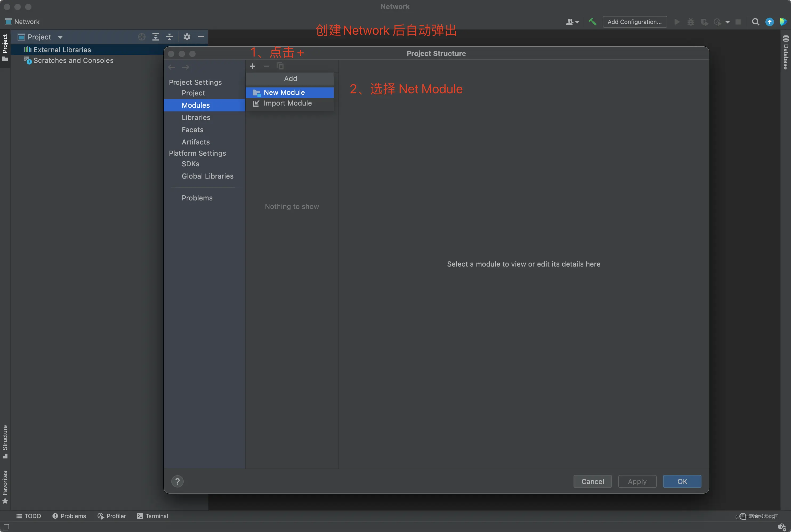Open the user accounts dropdown in toolbar
The image size is (791, 532).
[572, 22]
